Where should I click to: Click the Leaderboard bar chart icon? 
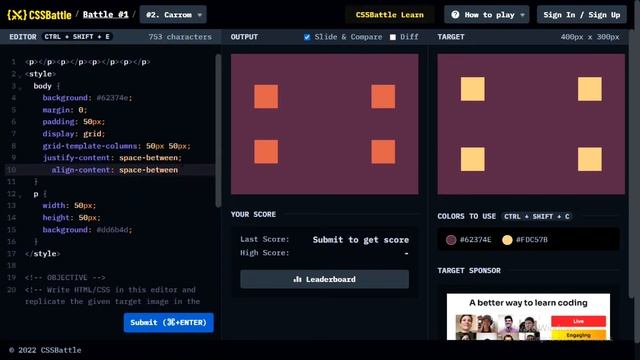click(298, 279)
